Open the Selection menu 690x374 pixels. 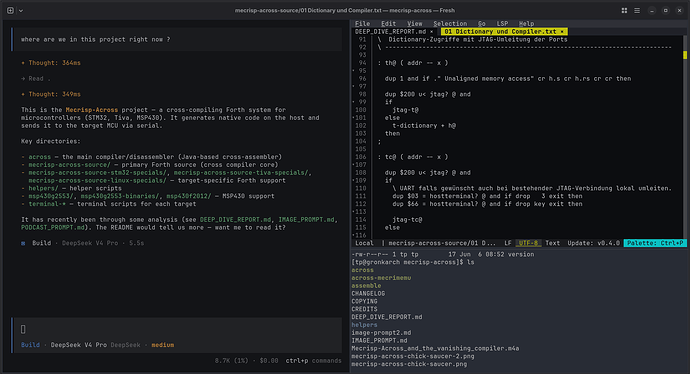click(450, 24)
